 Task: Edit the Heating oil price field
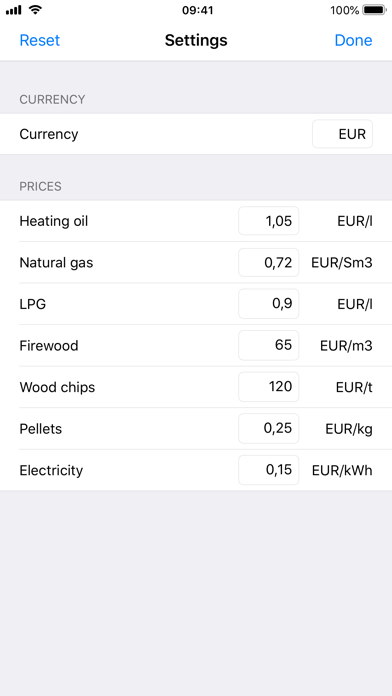[269, 221]
